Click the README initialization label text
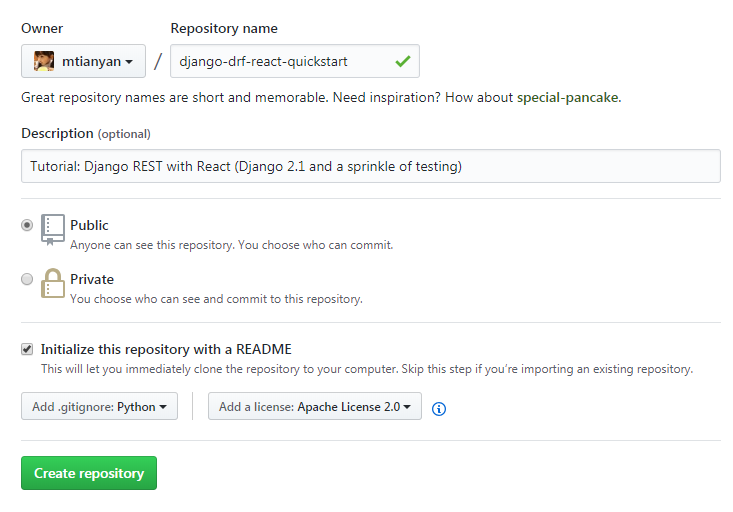The height and width of the screenshot is (512, 733). [166, 349]
